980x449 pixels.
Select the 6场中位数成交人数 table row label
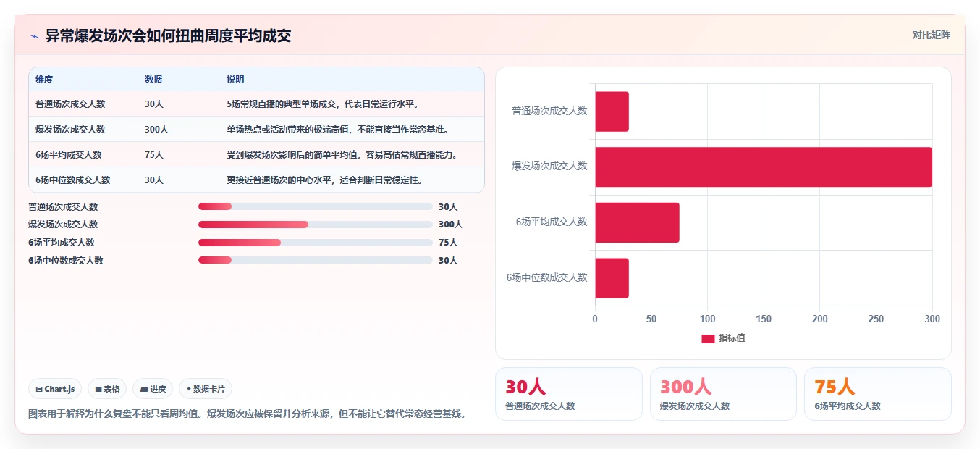[73, 180]
